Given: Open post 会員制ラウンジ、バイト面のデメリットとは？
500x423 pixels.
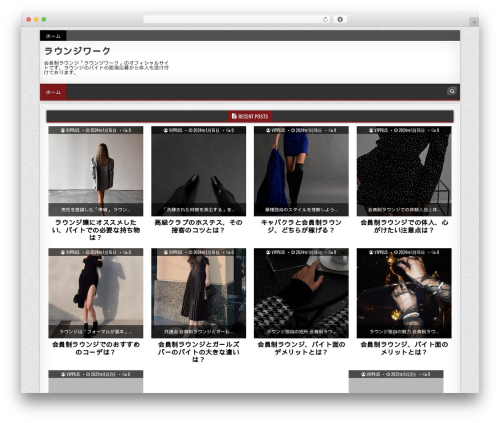Looking at the screenshot, I should [301, 348].
